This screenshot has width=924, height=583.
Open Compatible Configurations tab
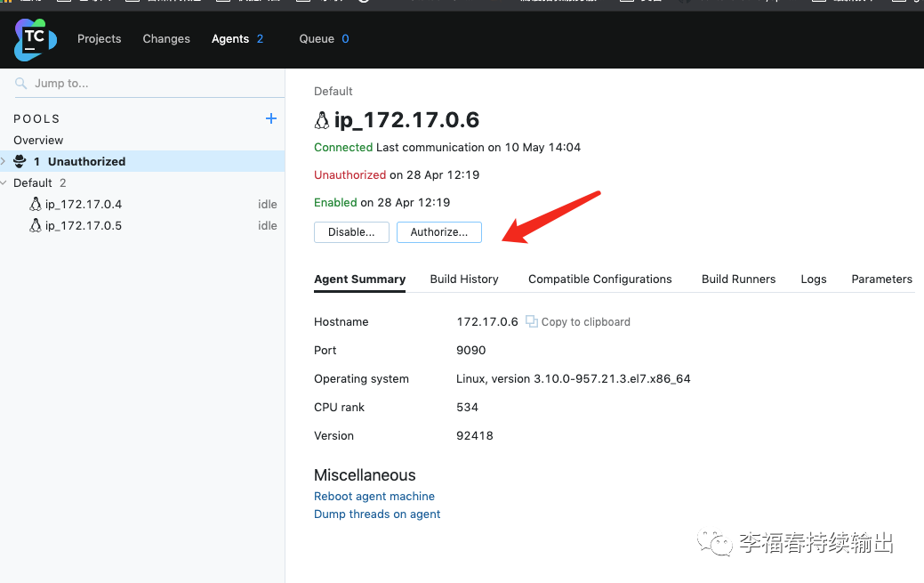pos(600,279)
